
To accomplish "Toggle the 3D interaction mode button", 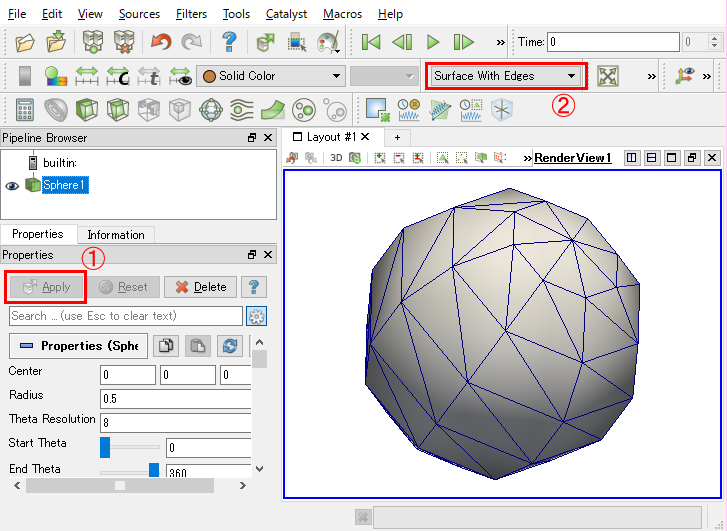I will pos(336,158).
